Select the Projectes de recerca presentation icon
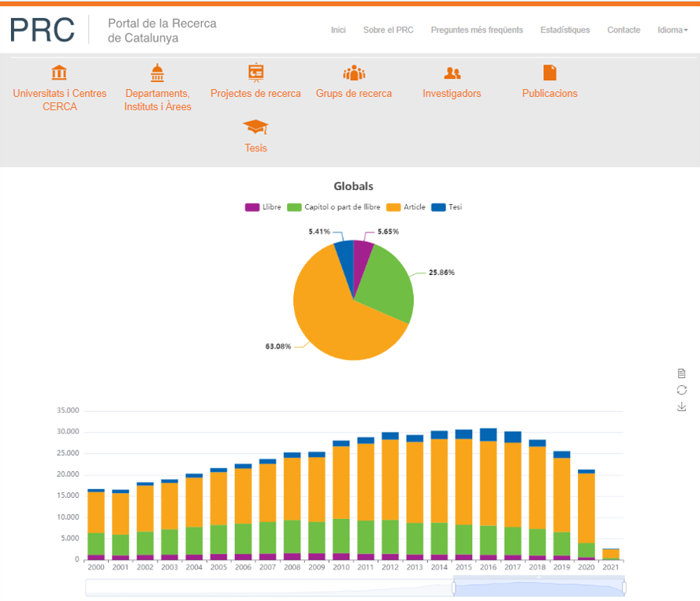The width and height of the screenshot is (700, 601). click(x=255, y=72)
